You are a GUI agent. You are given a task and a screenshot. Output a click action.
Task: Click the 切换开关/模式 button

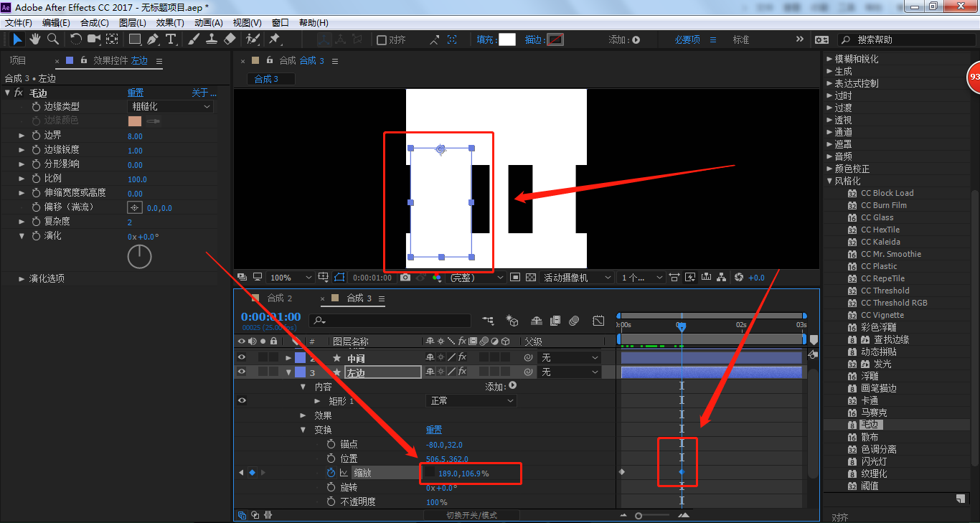click(471, 515)
